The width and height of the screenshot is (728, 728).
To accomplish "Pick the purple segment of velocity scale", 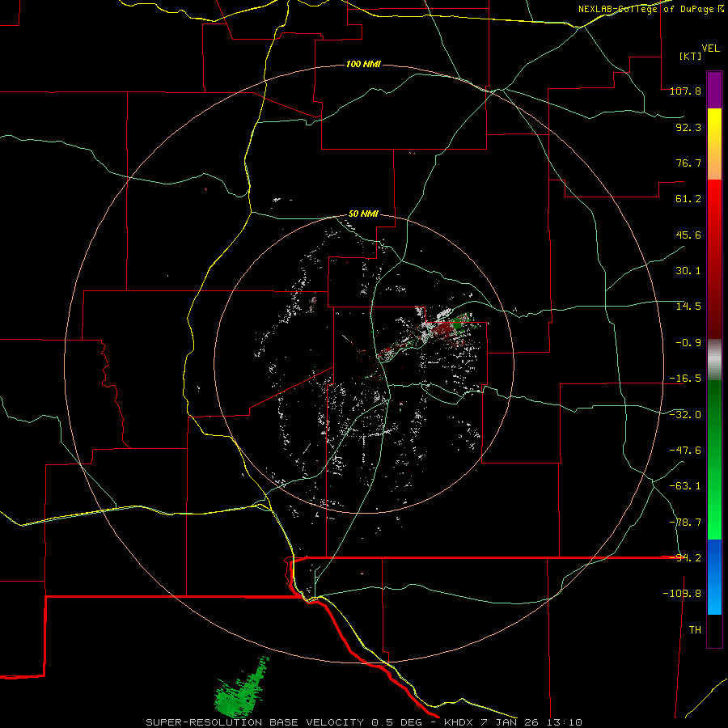I will pyautogui.click(x=714, y=90).
